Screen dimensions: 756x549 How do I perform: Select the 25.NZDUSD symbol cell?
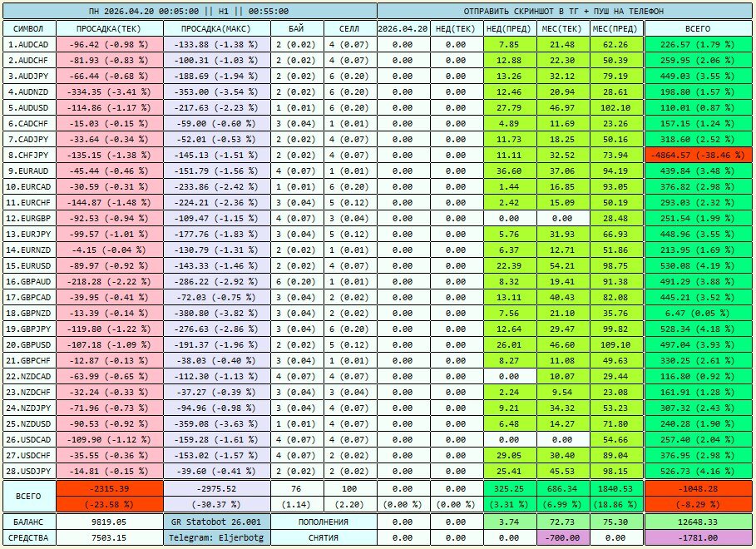coord(28,423)
